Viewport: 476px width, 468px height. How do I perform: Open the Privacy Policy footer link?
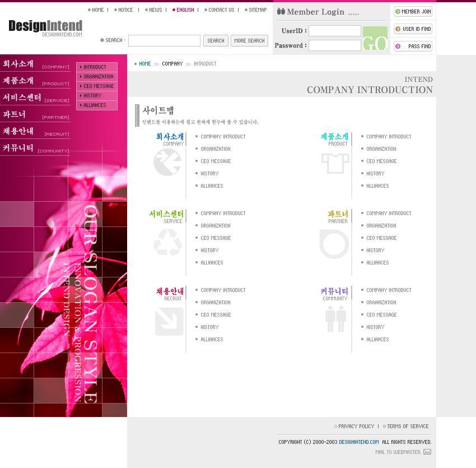click(x=356, y=427)
